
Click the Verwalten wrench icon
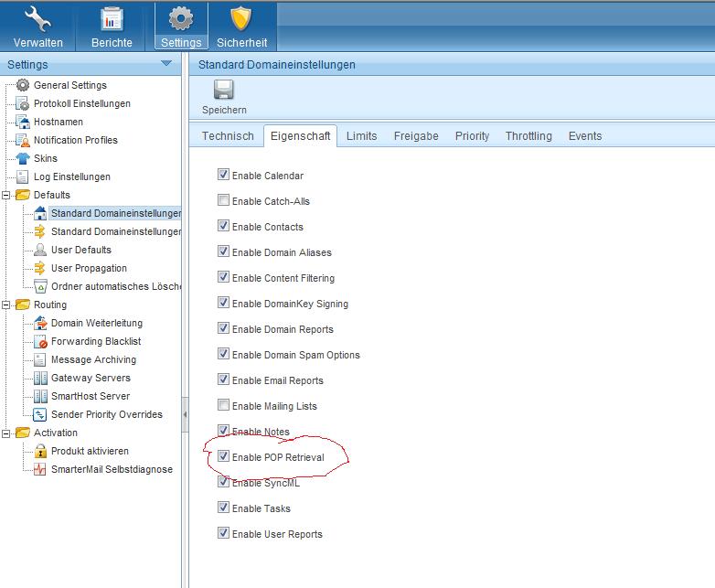click(x=37, y=19)
